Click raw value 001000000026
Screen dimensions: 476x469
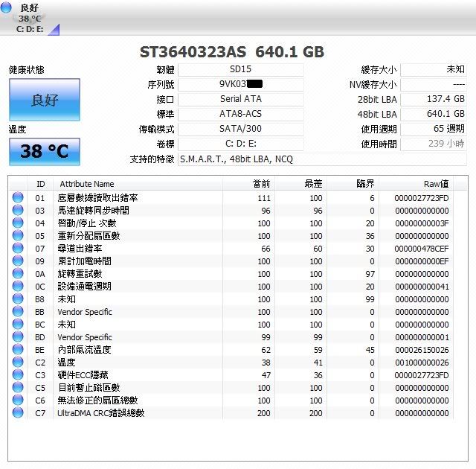422,363
